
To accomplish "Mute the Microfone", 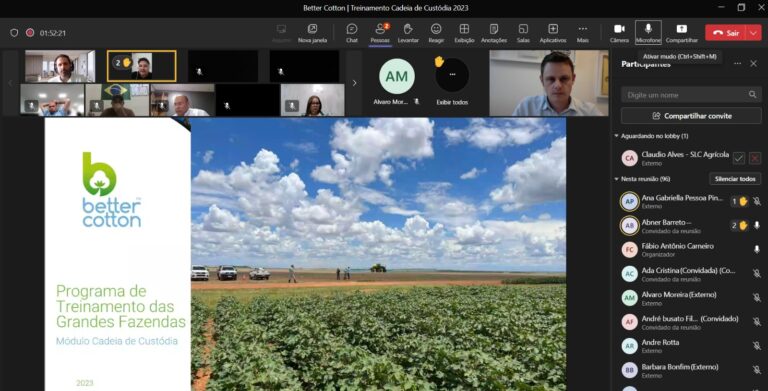I will (648, 33).
